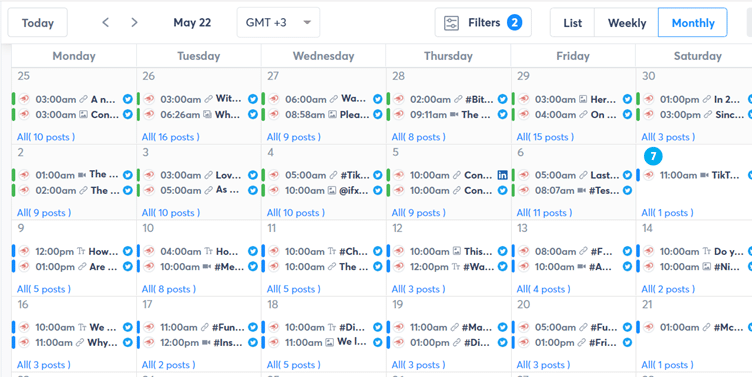This screenshot has height=377, width=752.
Task: Click link icon on Tuesday 3 03:00am post
Action: click(208, 175)
